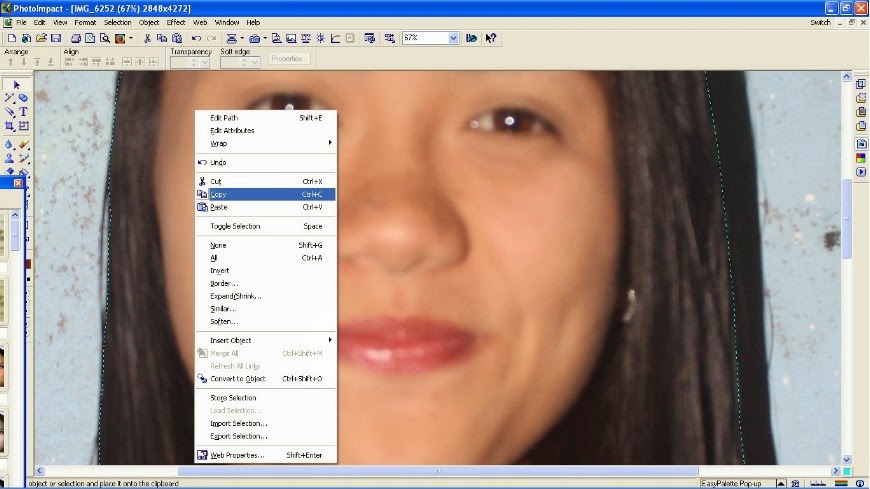Image resolution: width=870 pixels, height=489 pixels.
Task: Open the Effect menu
Action: (176, 22)
